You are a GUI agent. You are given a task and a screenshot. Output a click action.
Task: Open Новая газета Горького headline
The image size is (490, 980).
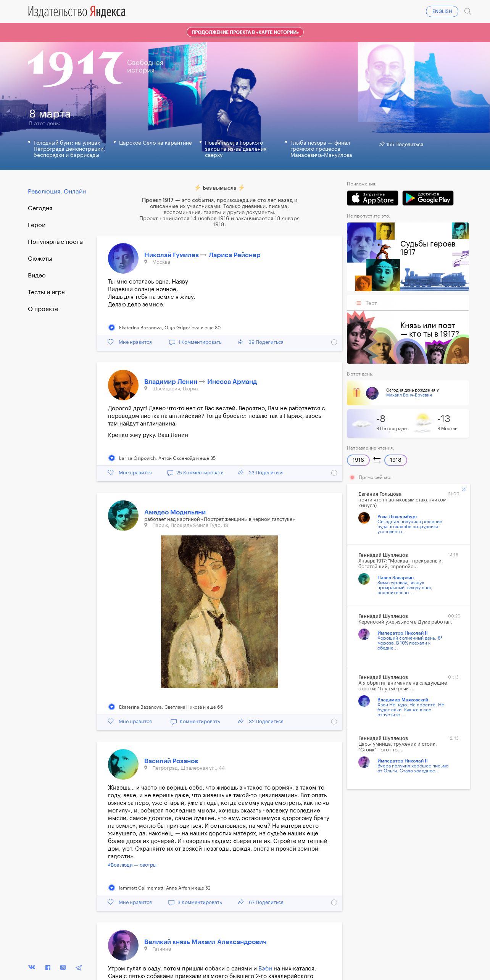coord(235,149)
